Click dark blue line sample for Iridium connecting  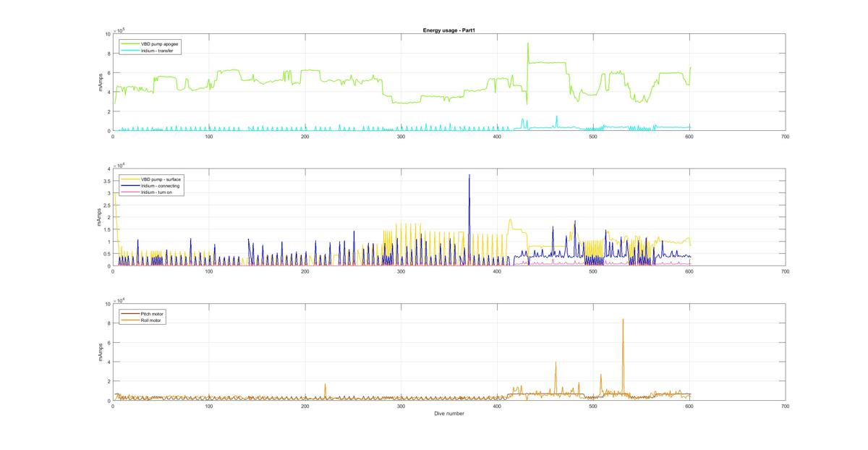point(129,186)
